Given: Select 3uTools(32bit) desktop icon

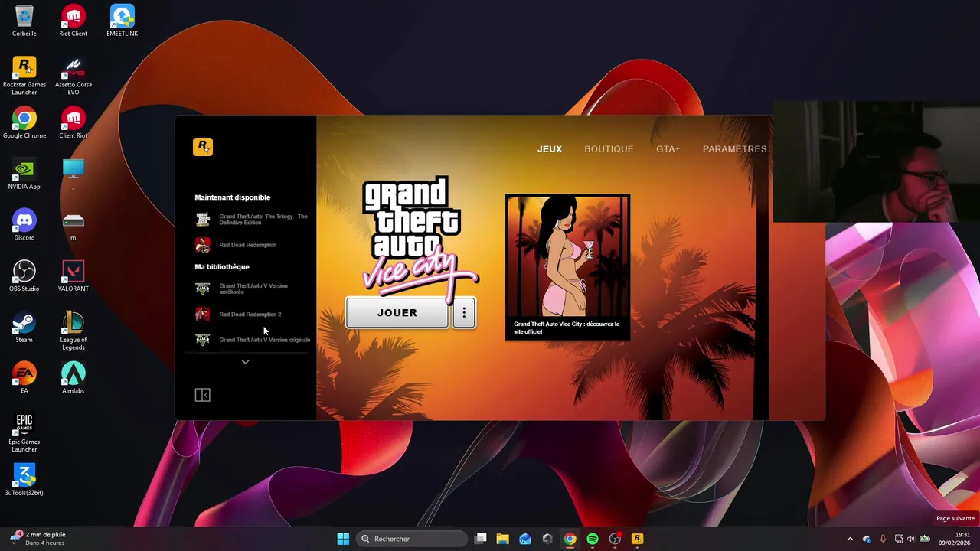Looking at the screenshot, I should click(24, 480).
